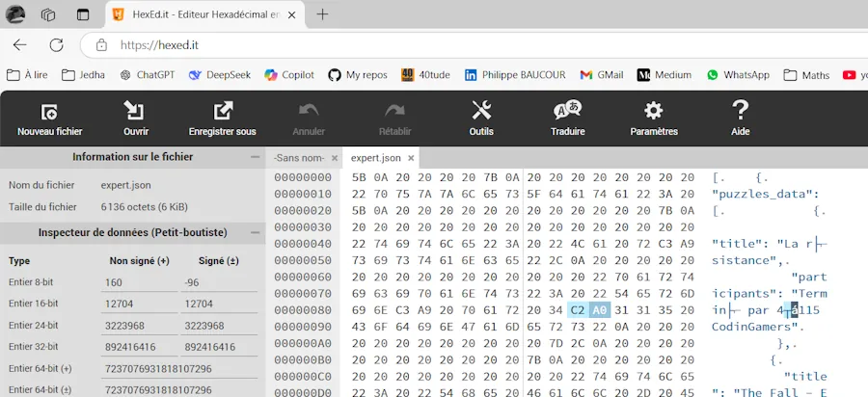Close the -Sans nom- tab
Viewport: 868px width, 397px height.
335,158
